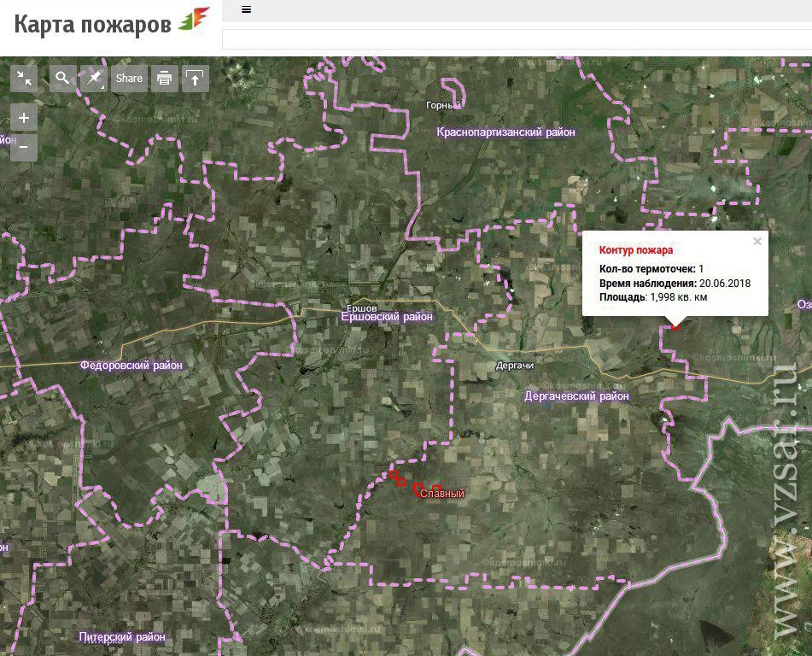This screenshot has width=812, height=656.
Task: Close the Контур пожара popup
Action: tap(757, 242)
